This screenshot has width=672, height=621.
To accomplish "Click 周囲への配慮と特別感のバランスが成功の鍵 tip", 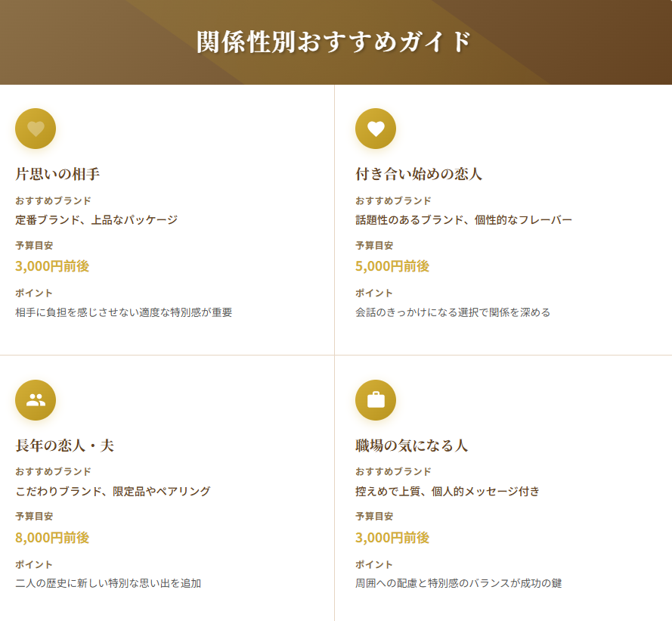I will tap(458, 583).
